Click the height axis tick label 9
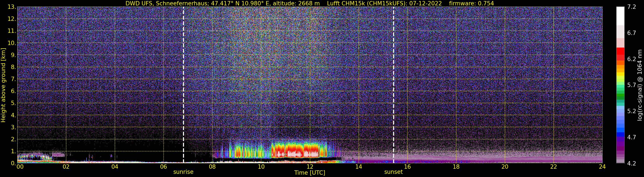 tap(13, 55)
